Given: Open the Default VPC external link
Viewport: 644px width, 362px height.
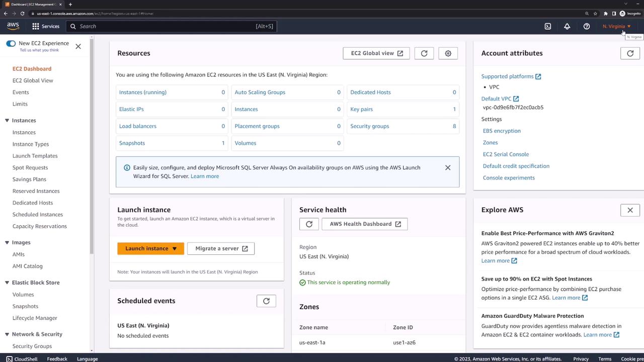Looking at the screenshot, I should pos(500,99).
